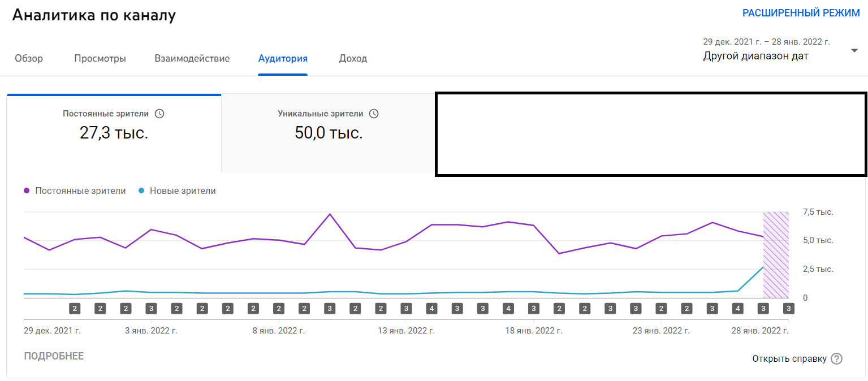
Task: Click the 27,3 тыс. value
Action: 114,133
